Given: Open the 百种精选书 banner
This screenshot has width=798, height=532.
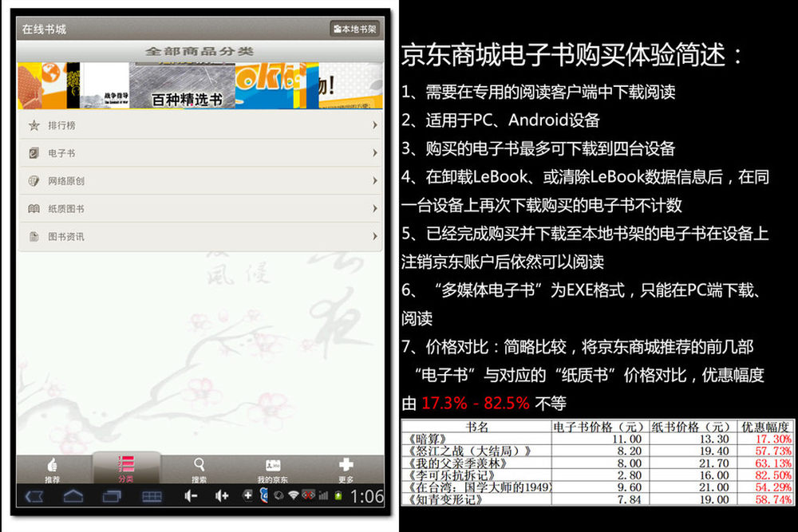Looking at the screenshot, I should point(182,85).
